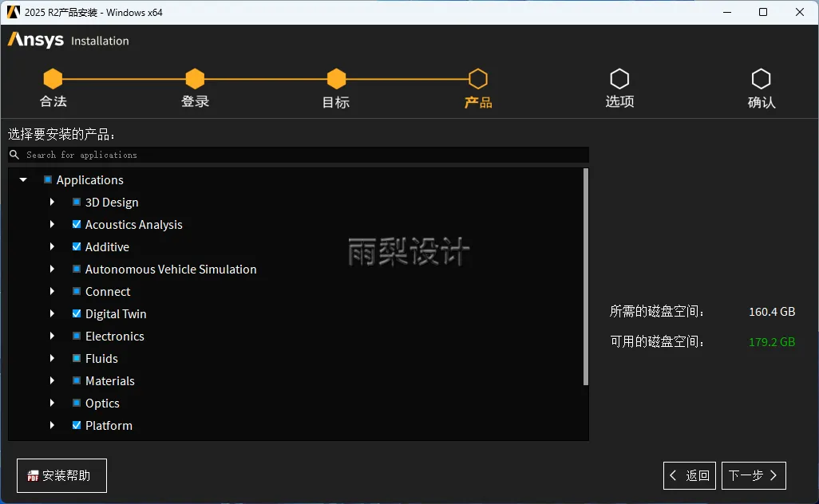Minimize the installer window
Viewport: 819px width, 504px height.
click(727, 12)
